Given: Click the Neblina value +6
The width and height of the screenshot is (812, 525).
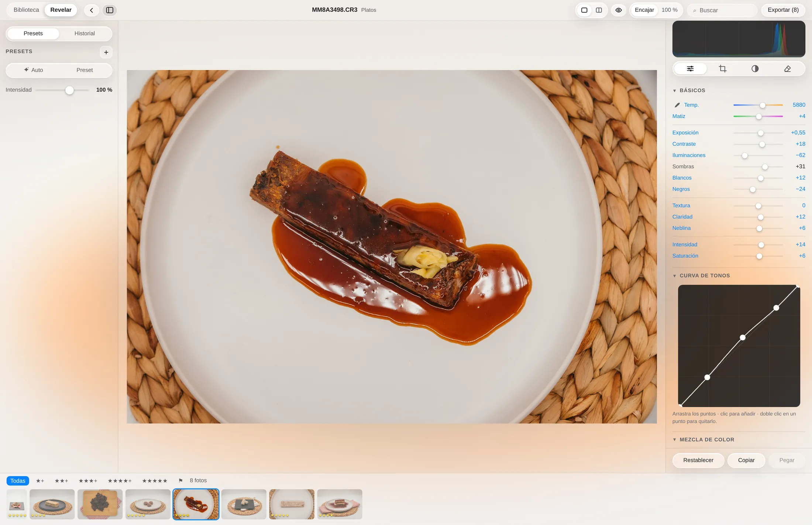Looking at the screenshot, I should point(802,228).
